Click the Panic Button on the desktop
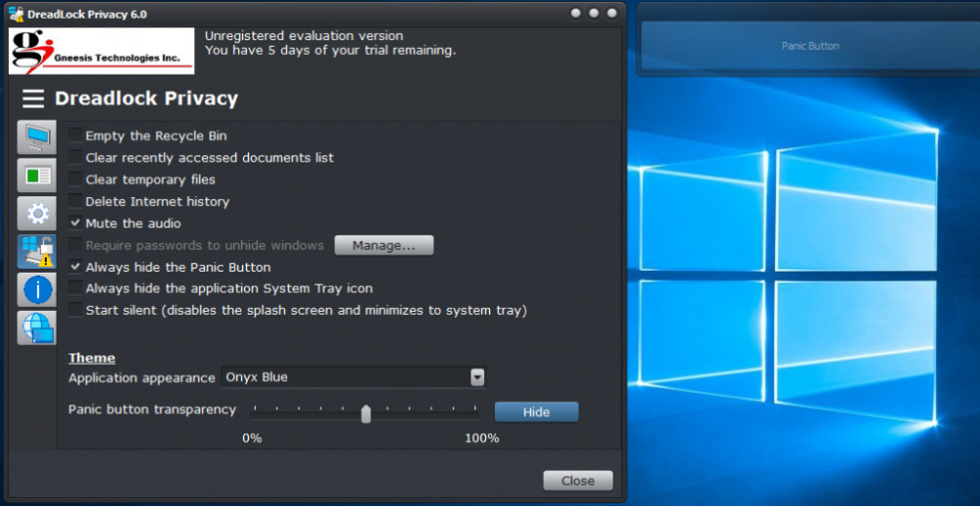980x507 pixels. click(810, 46)
